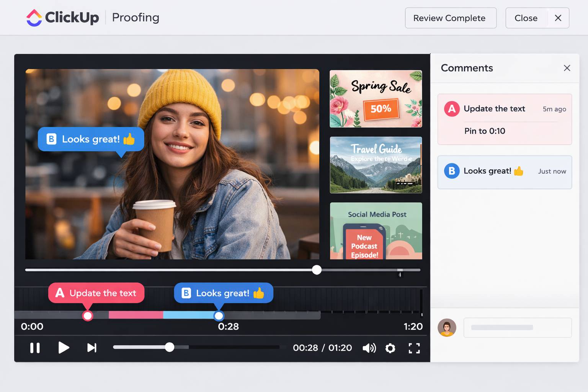This screenshot has width=588, height=392.
Task: Mute audio using the speaker icon
Action: point(369,348)
